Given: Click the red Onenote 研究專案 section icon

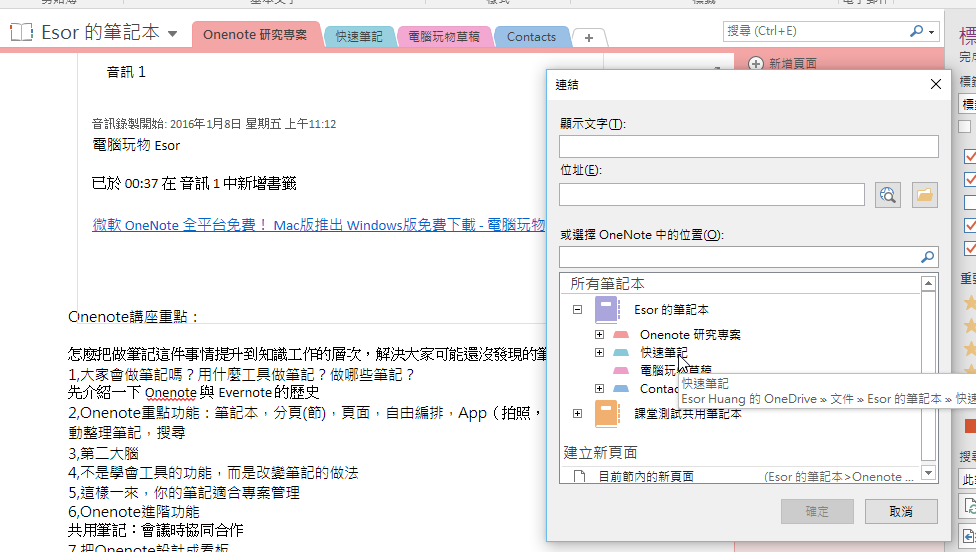Looking at the screenshot, I should point(621,335).
